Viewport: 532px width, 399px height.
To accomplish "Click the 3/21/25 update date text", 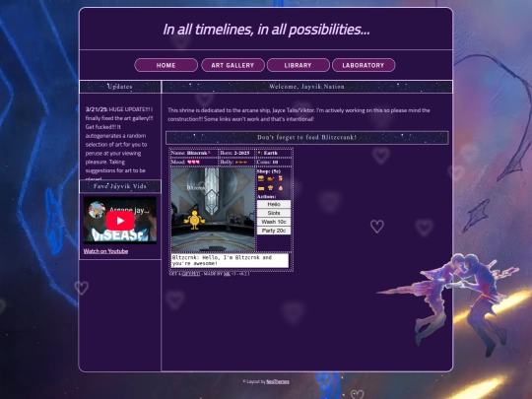I will coord(97,109).
